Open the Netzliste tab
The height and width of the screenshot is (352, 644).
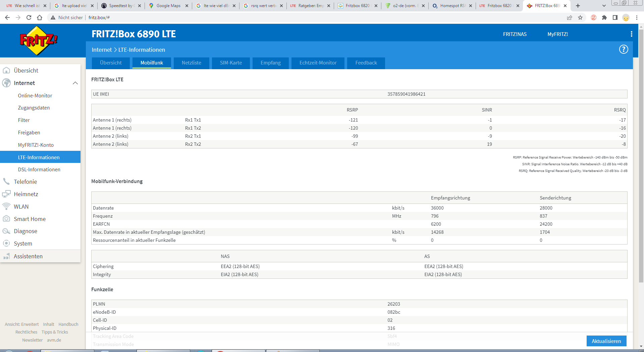pos(192,63)
